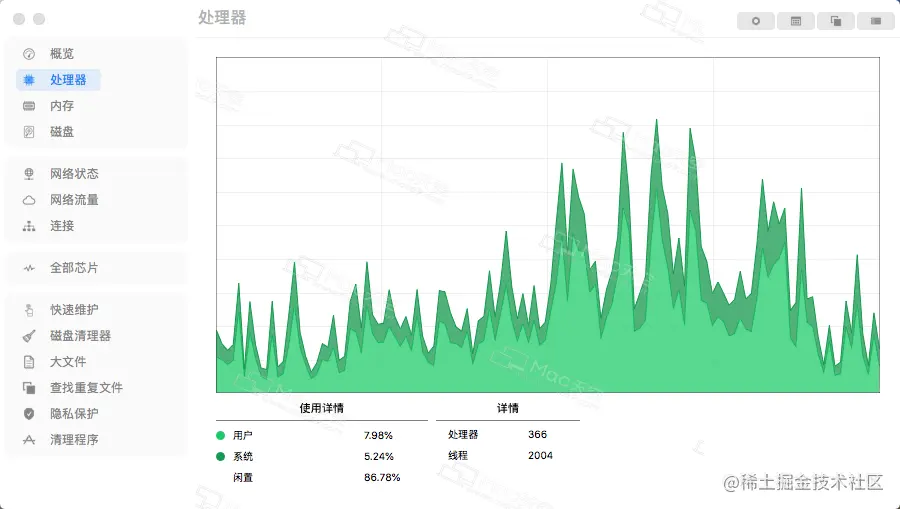Click the overlapping windows toolbar button

coord(836,21)
